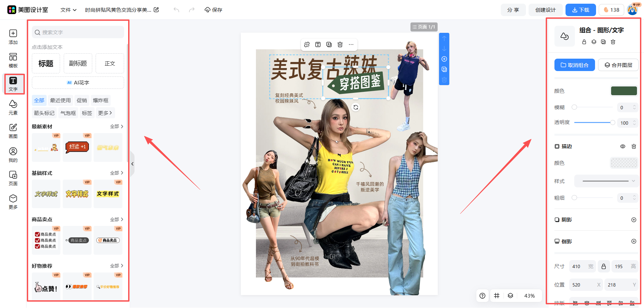Lock the group using header lock icon
This screenshot has height=308, width=644.
pos(584,42)
